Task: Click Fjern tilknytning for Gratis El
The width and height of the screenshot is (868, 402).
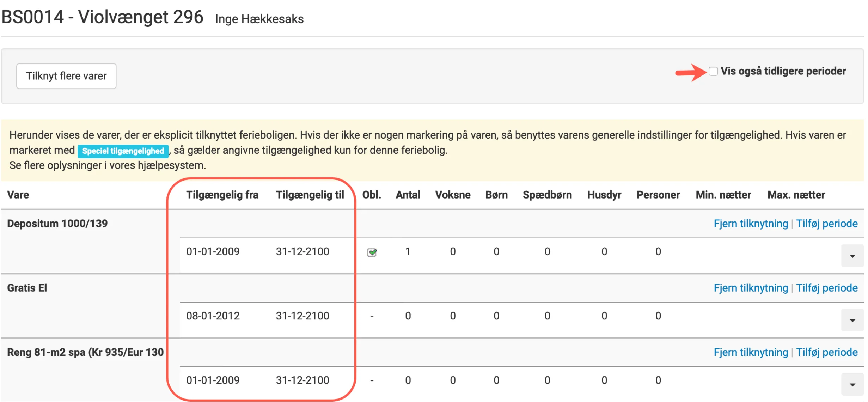Action: point(751,288)
